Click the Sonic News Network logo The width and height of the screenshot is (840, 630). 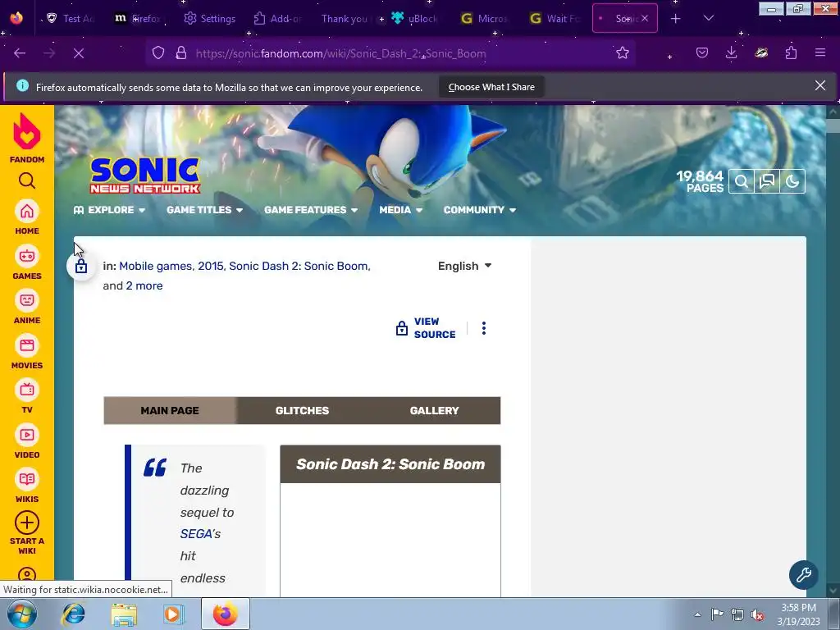point(144,176)
